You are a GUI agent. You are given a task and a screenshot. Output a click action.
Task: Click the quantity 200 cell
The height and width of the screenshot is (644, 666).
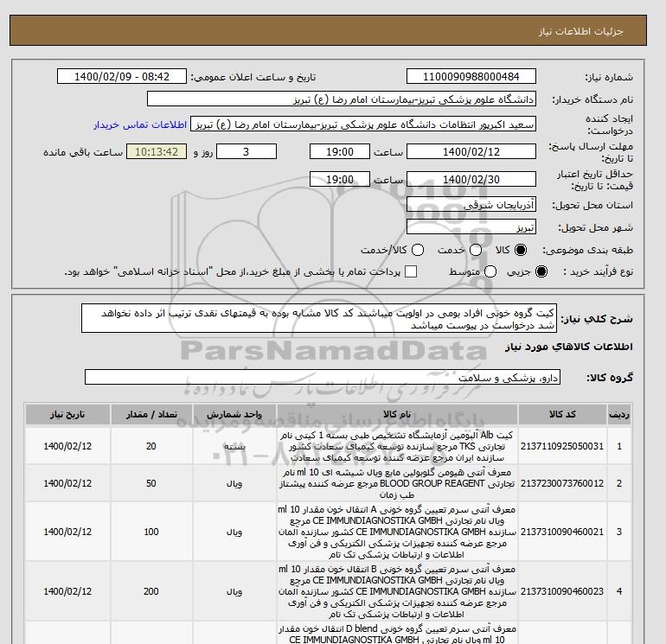click(x=151, y=591)
